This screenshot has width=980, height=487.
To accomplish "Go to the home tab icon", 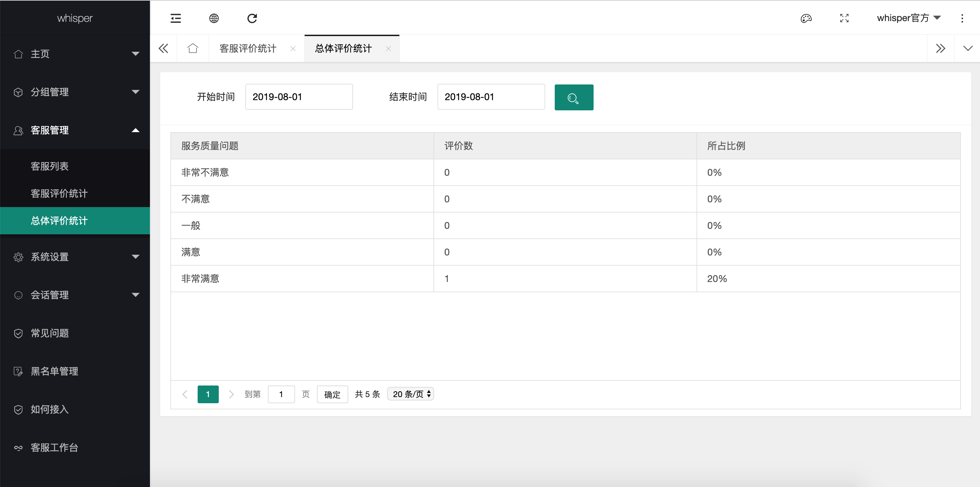I will click(193, 48).
